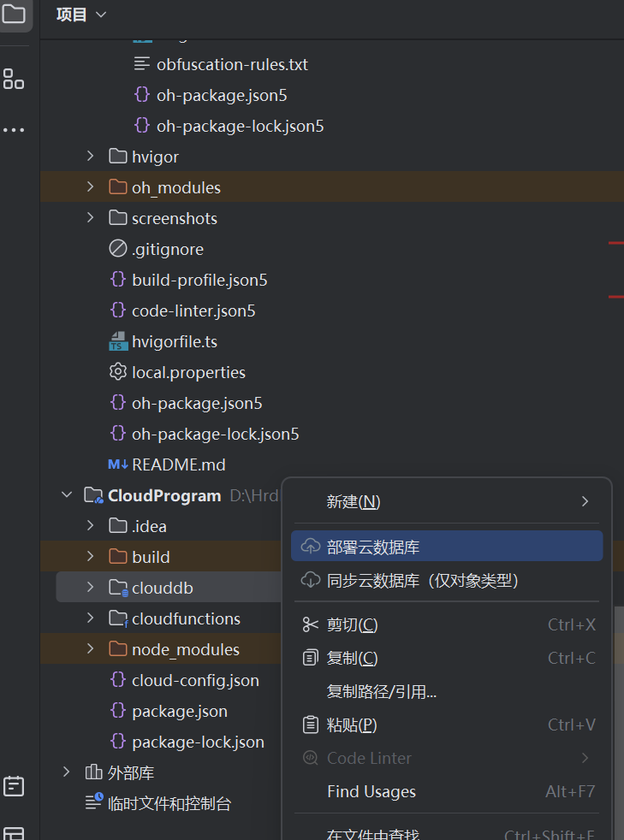Select the cloud-config.json file

pos(195,680)
